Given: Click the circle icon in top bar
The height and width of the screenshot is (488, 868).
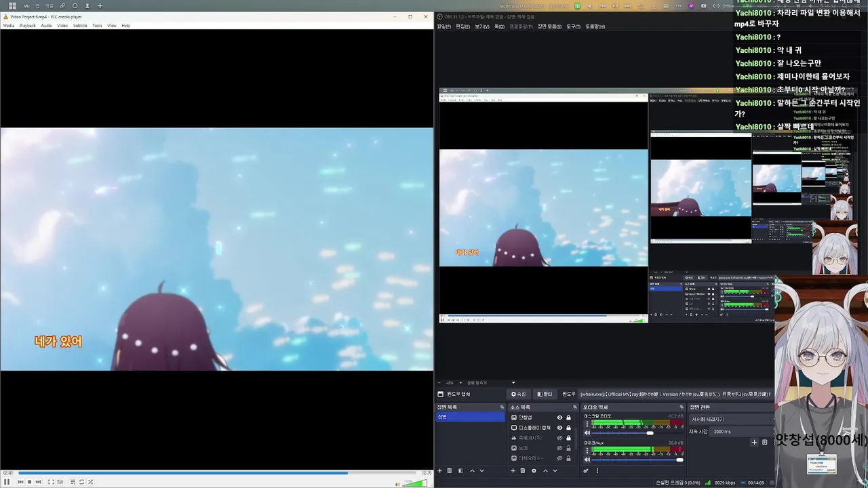Looking at the screenshot, I should (75, 6).
